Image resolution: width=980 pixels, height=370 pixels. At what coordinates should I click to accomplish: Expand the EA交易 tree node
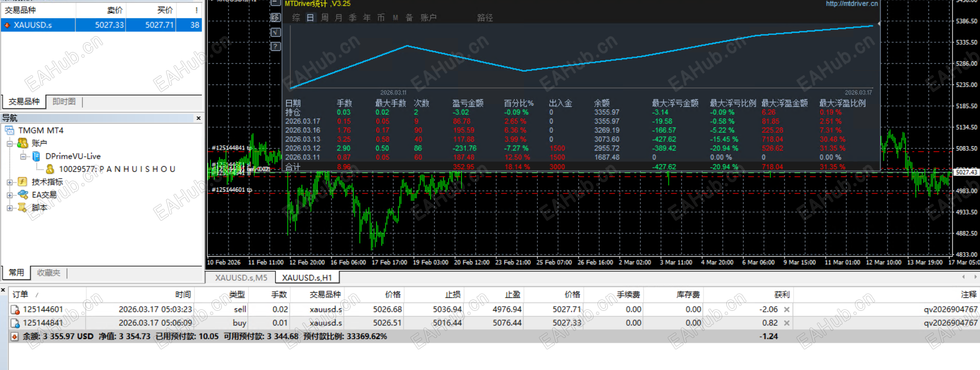click(x=10, y=195)
